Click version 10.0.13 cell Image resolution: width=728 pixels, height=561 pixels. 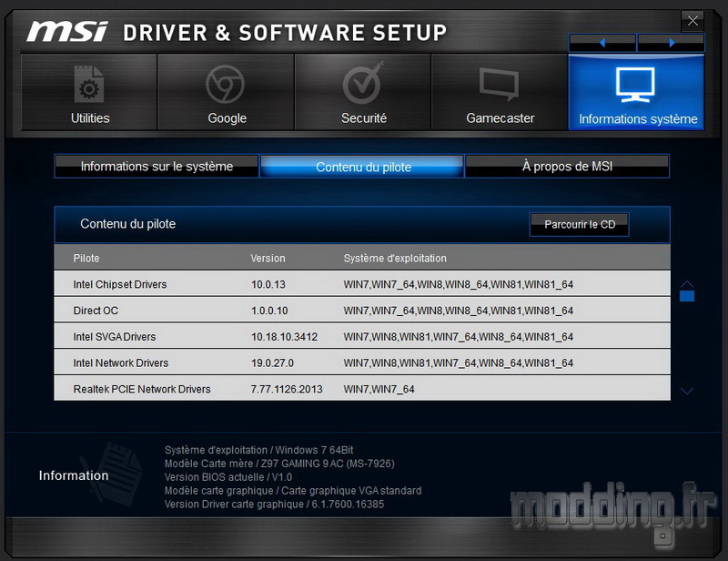[268, 284]
